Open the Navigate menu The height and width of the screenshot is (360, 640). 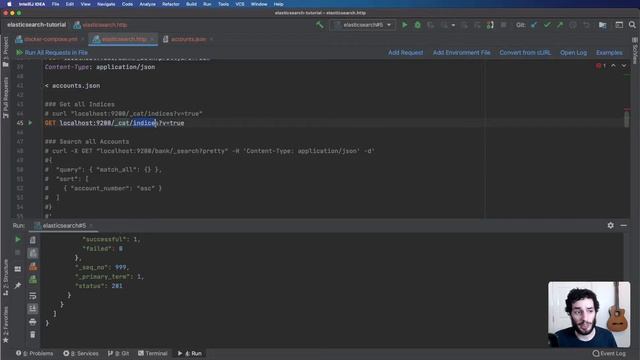tap(106, 4)
